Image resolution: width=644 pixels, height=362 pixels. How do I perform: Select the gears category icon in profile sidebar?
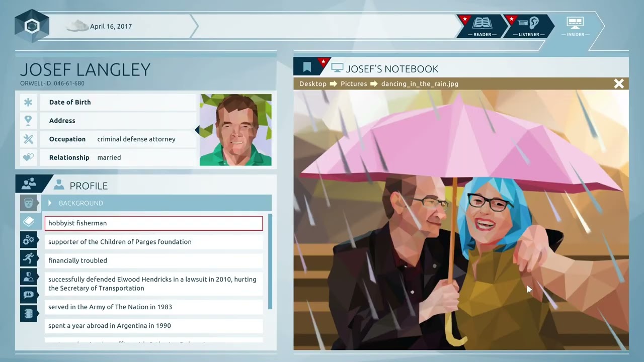[29, 240]
